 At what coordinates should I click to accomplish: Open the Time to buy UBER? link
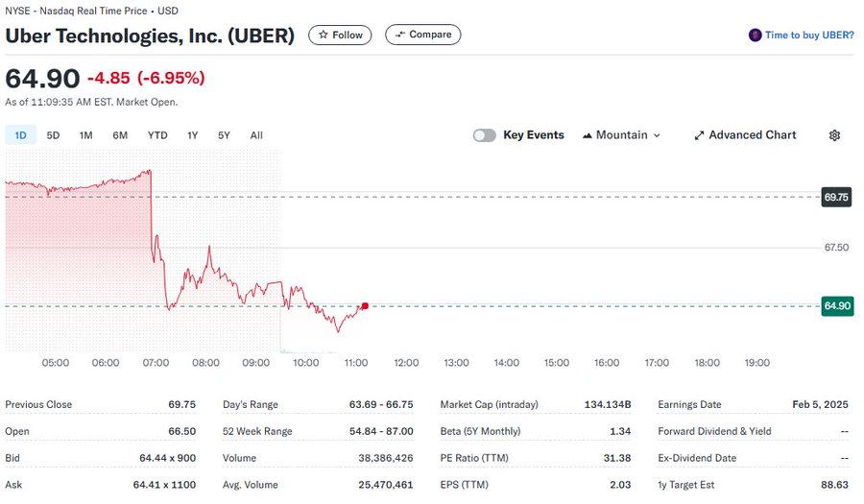pyautogui.click(x=809, y=36)
